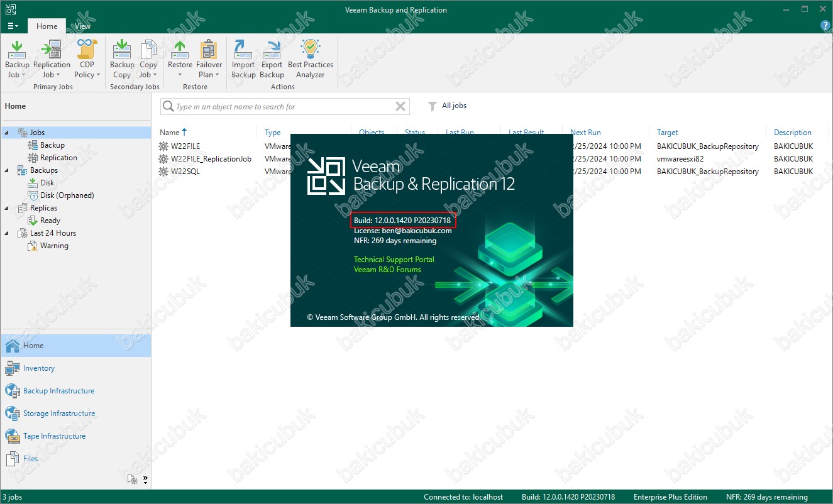Viewport: 833px width, 504px height.
Task: Switch to the View ribbon tab
Action: coord(82,26)
